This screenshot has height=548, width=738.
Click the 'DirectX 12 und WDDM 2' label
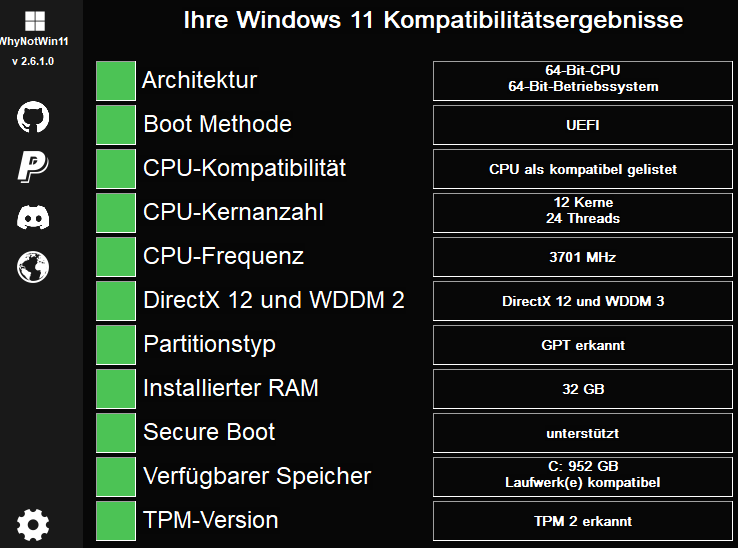[273, 300]
